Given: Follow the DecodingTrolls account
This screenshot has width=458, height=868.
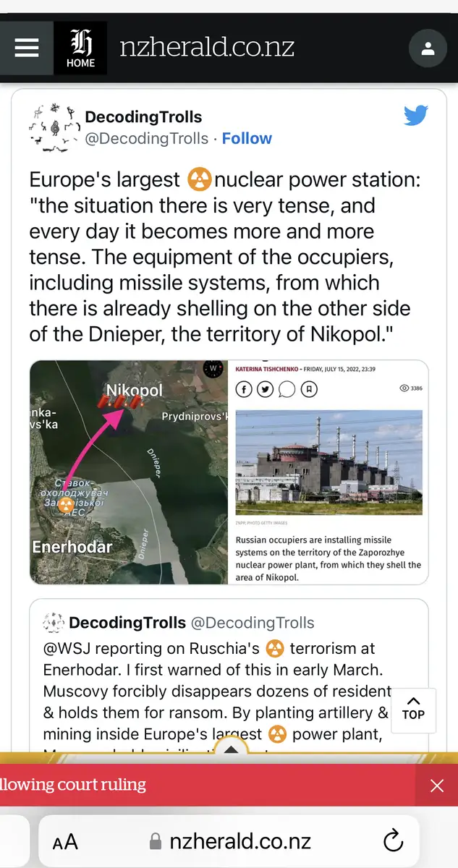Looking at the screenshot, I should tap(247, 138).
